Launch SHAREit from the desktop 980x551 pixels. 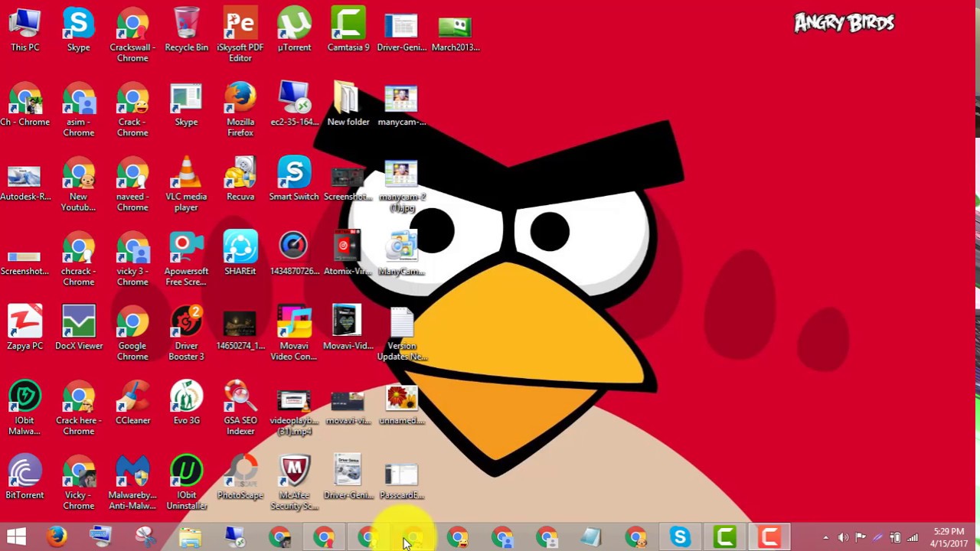click(240, 253)
